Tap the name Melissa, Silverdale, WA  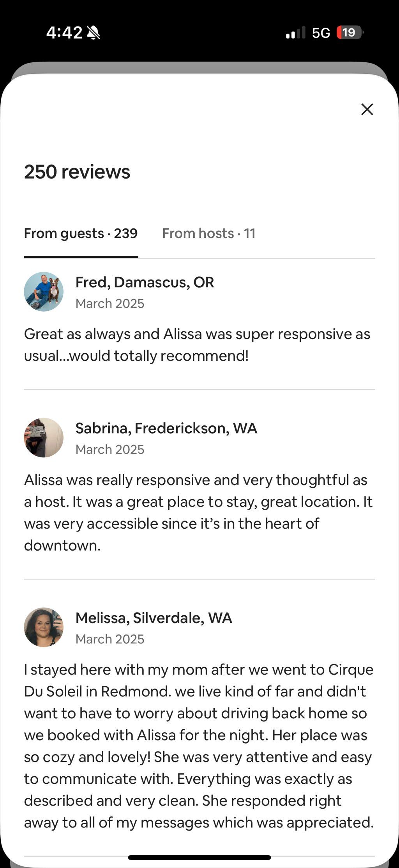(x=154, y=618)
